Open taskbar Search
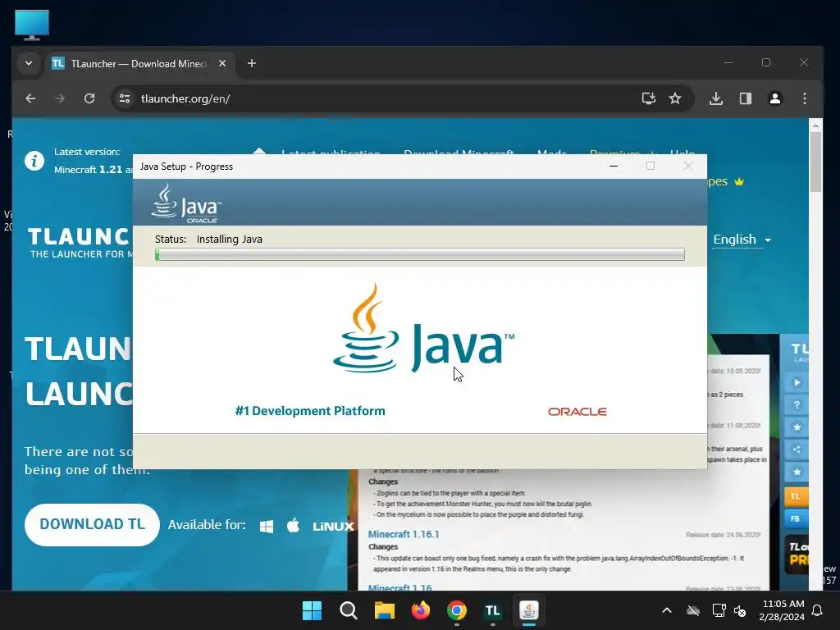 coord(348,610)
